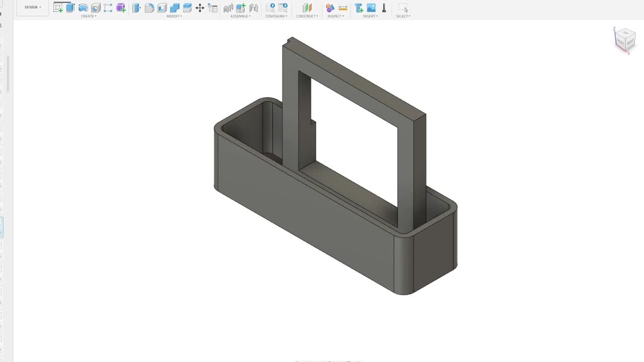Start a new sketch with Create Sketch
The height and width of the screenshot is (362, 644).
click(58, 8)
